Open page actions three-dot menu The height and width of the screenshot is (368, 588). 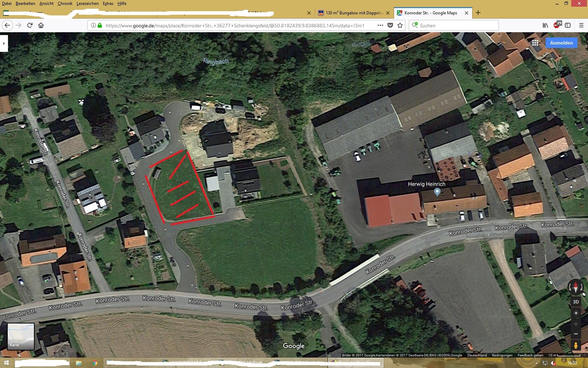click(x=380, y=25)
